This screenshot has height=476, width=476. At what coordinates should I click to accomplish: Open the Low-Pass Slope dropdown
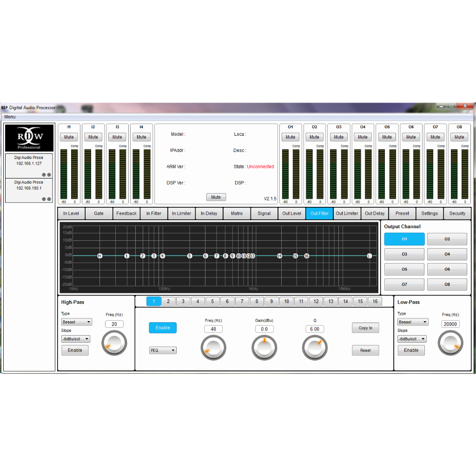(x=412, y=339)
